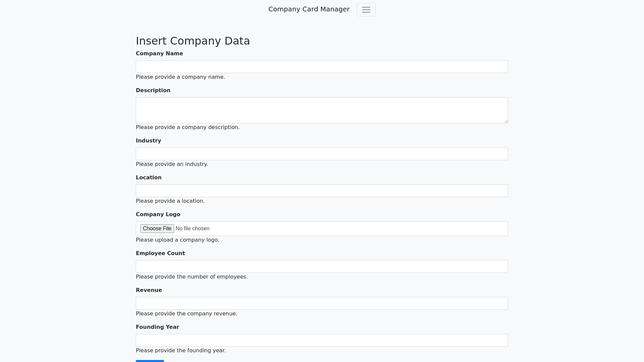
Task: Click the 'Employee Count' field label
Action: click(x=160, y=253)
